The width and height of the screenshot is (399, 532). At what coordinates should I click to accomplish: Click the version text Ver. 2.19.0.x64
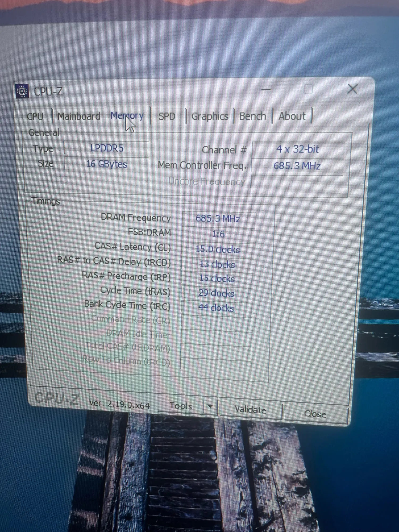[x=119, y=404]
